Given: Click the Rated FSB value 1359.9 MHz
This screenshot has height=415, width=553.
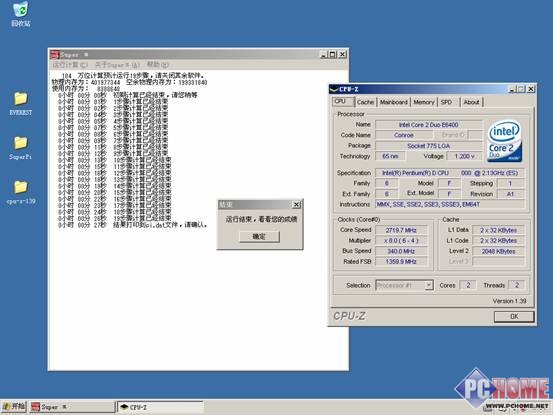Looking at the screenshot, I should point(401,261).
